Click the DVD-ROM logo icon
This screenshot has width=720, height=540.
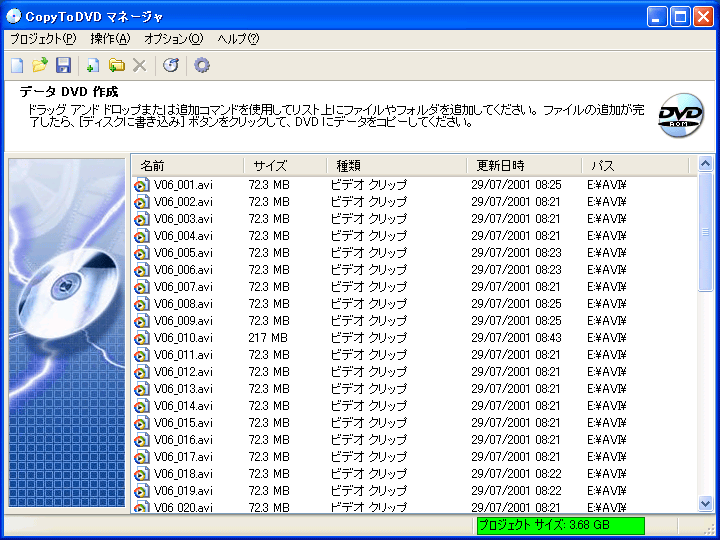click(x=681, y=115)
